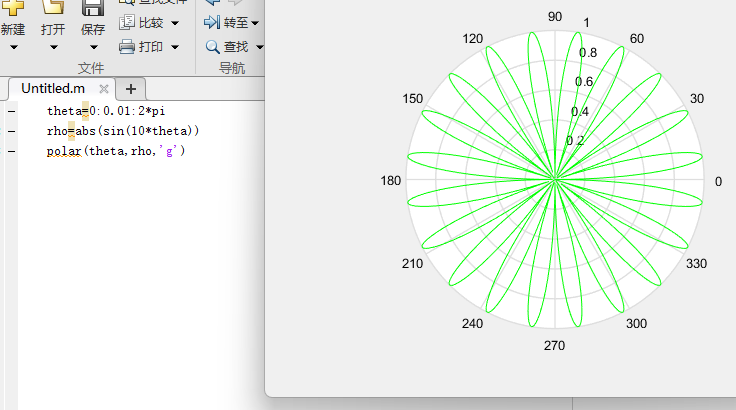This screenshot has width=736, height=410.
Task: Expand the Save (保存) dropdown arrow
Action: coord(93,47)
